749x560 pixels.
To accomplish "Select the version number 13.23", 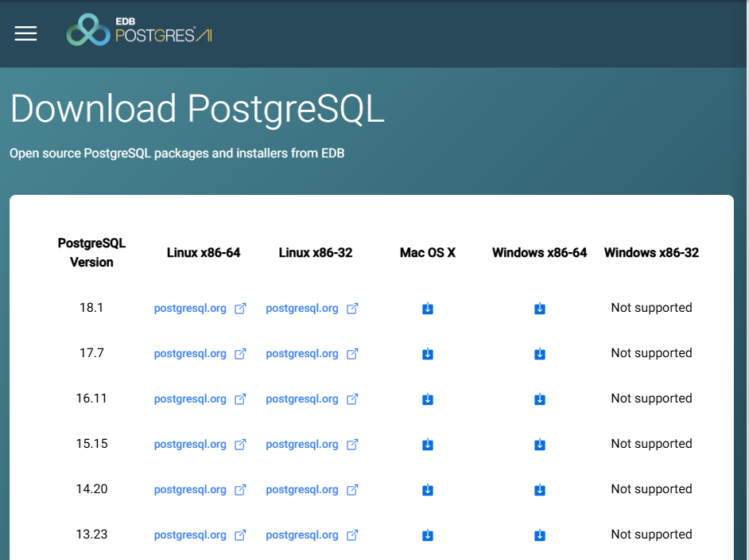I will click(91, 535).
